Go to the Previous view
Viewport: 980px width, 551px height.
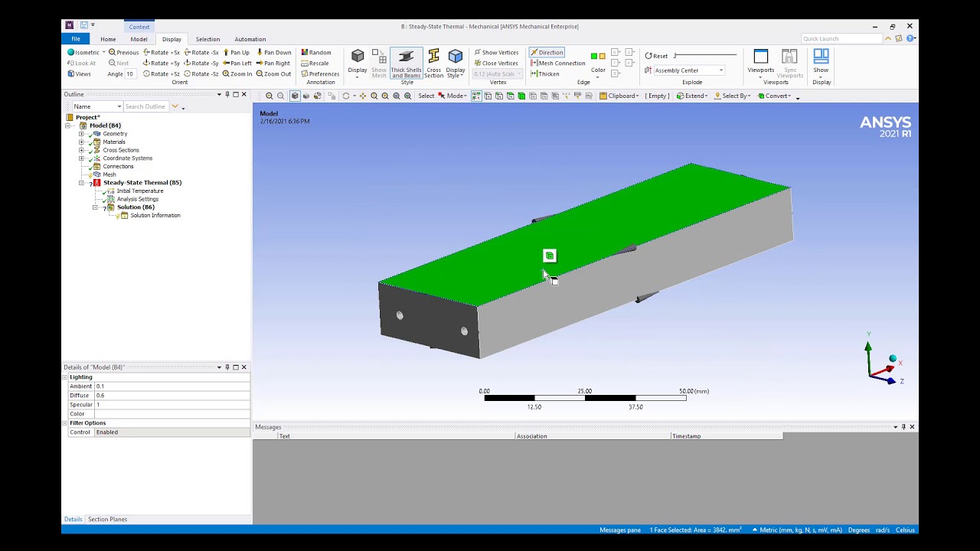[x=123, y=53]
